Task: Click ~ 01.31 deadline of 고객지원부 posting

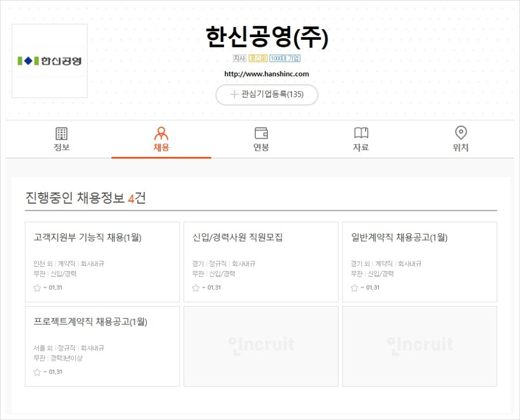Action: [x=52, y=288]
